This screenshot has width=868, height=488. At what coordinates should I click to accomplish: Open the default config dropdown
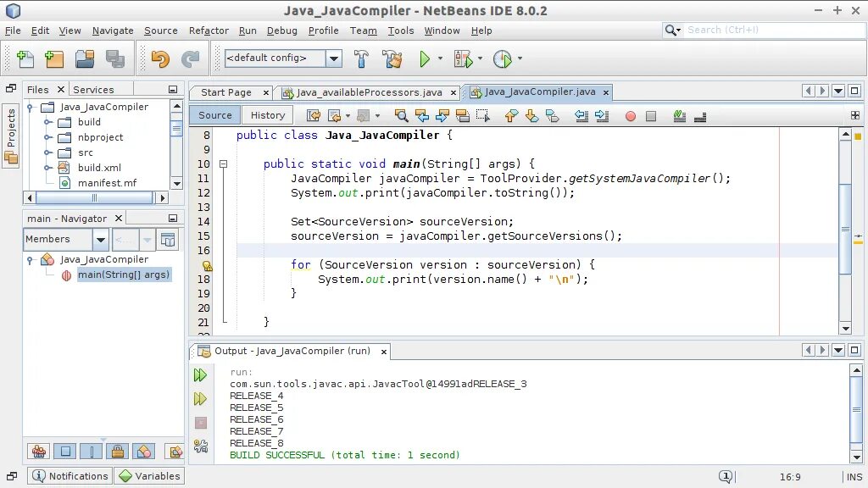[x=334, y=58]
